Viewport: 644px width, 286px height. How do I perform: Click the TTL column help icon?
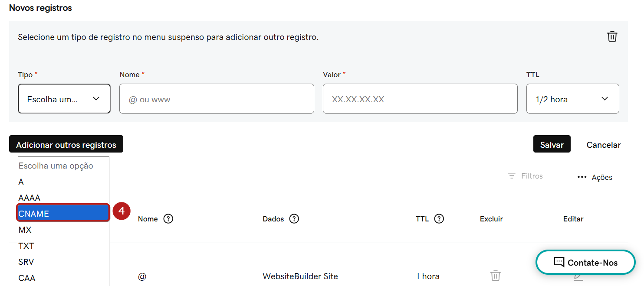point(439,219)
